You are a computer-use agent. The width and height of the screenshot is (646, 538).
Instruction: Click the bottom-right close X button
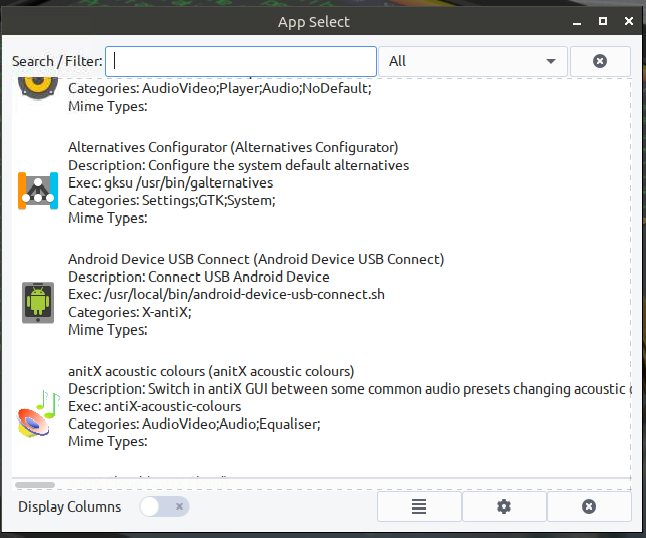[x=589, y=506]
